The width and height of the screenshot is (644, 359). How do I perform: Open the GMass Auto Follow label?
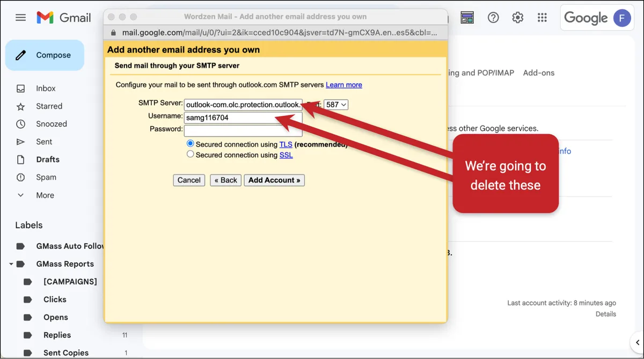click(x=70, y=246)
